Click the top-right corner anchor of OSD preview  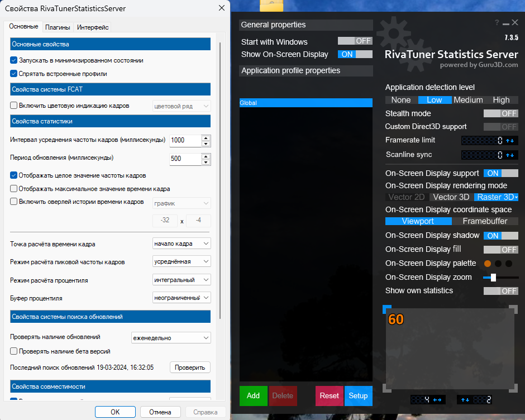[x=514, y=309]
